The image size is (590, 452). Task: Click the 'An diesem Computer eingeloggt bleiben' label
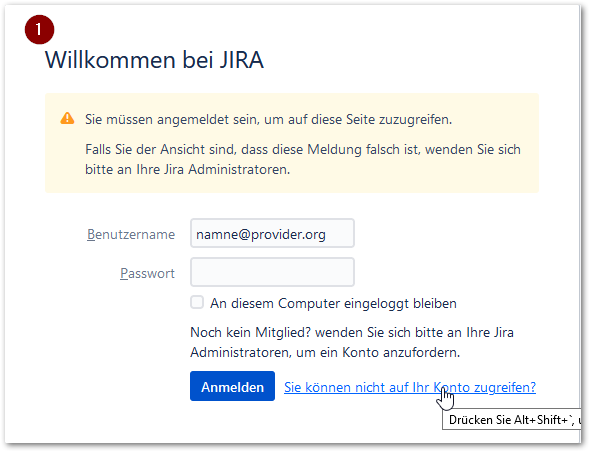click(x=333, y=303)
